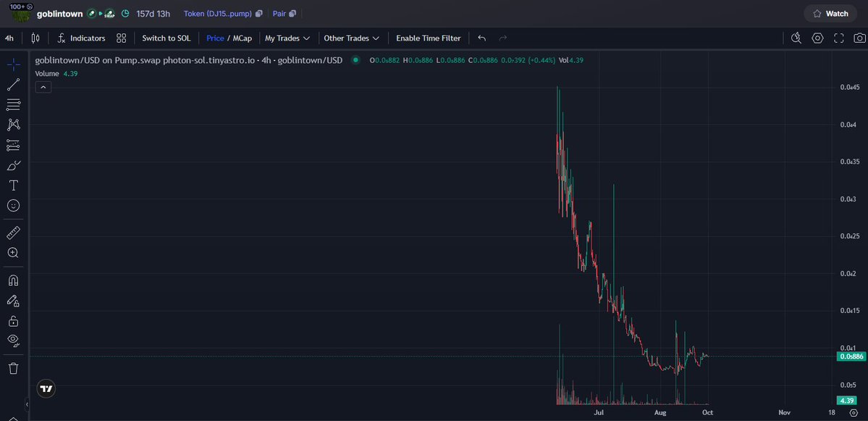Screen dimensions: 868x421
Task: Toggle stay in drawing mode pencil-lock
Action: 14,301
